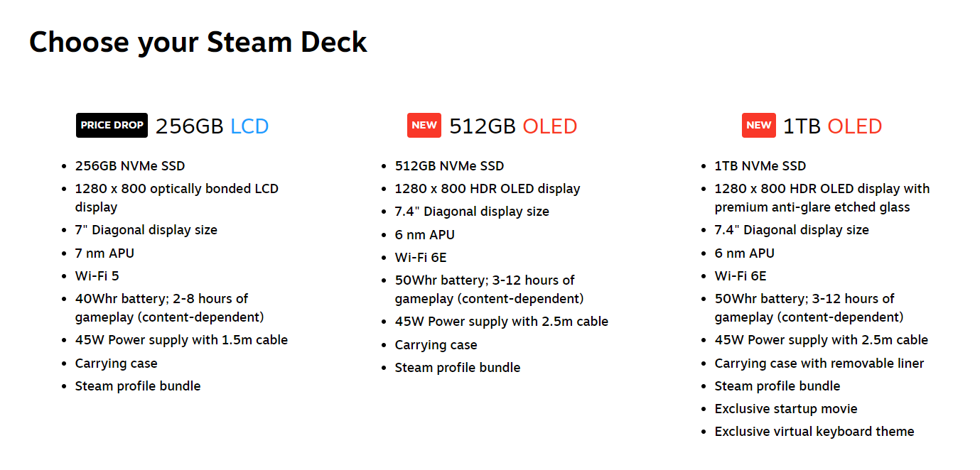Click the 7" Diagonal display size item
The width and height of the screenshot is (980, 470).
pyautogui.click(x=146, y=230)
